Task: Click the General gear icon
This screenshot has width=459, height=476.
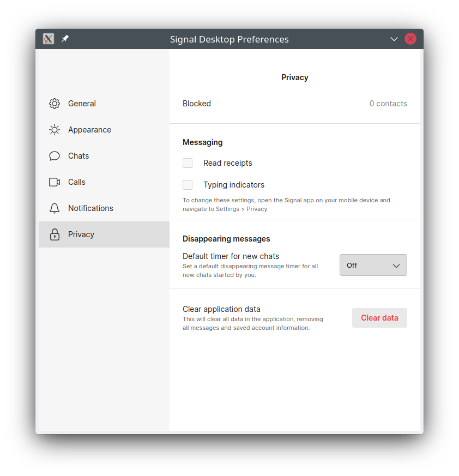Action: coord(55,104)
